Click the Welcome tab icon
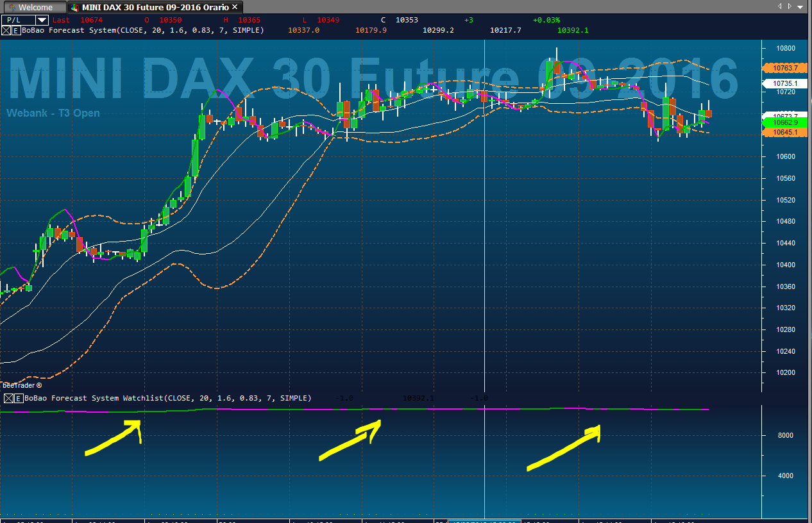812x523 pixels. tap(12, 8)
